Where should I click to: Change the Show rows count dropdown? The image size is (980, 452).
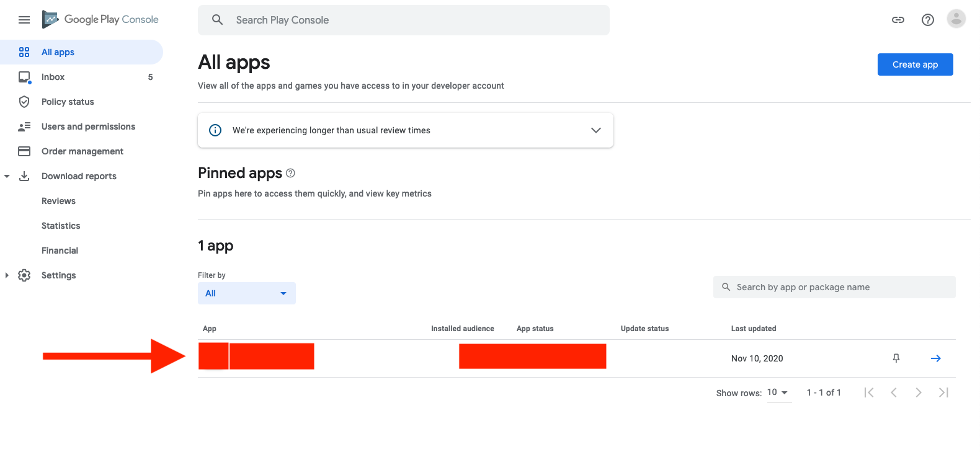(x=778, y=392)
